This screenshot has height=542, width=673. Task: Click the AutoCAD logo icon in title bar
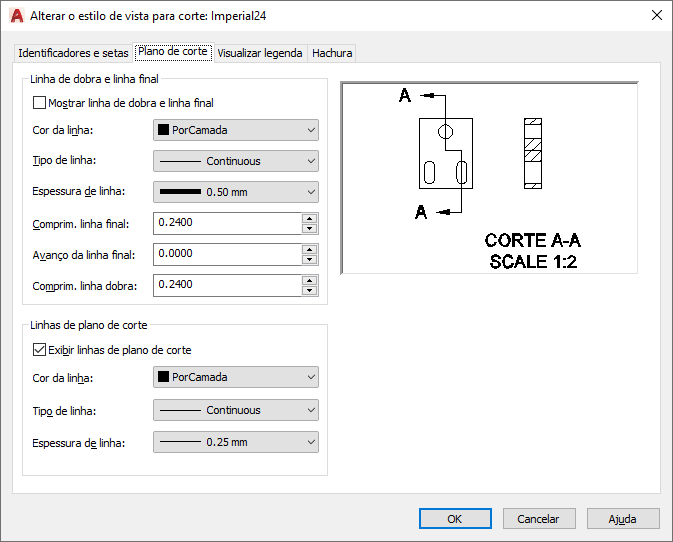[x=16, y=16]
